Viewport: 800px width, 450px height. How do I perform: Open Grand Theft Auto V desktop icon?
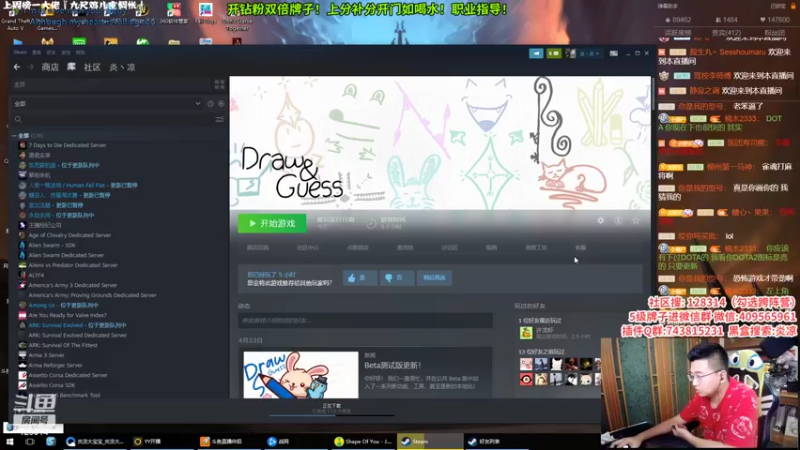point(14,15)
